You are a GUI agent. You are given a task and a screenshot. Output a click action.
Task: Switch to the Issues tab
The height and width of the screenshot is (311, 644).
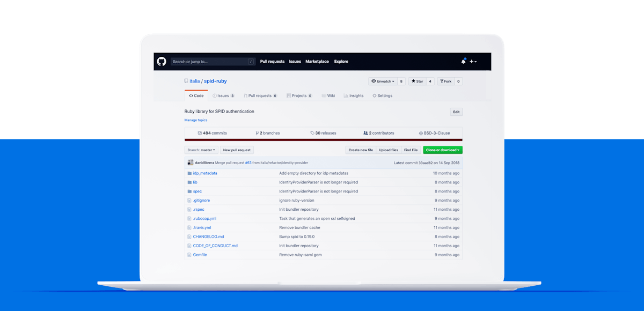point(223,95)
